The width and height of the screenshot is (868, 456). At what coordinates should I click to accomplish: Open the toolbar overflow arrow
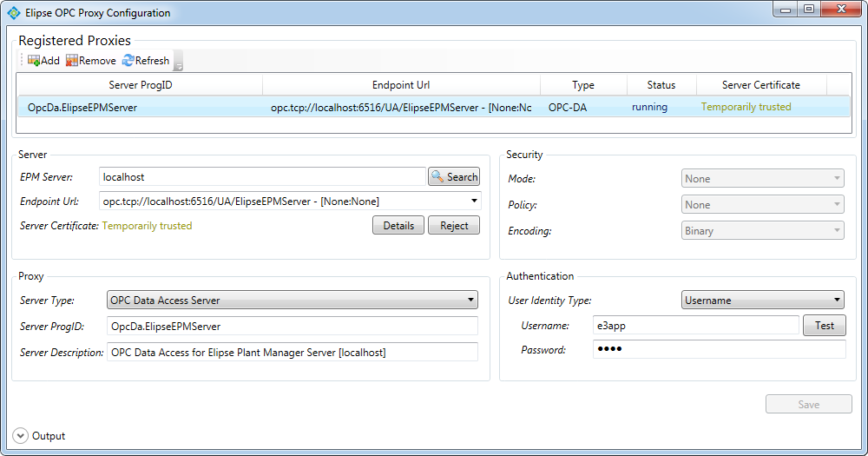tap(179, 65)
